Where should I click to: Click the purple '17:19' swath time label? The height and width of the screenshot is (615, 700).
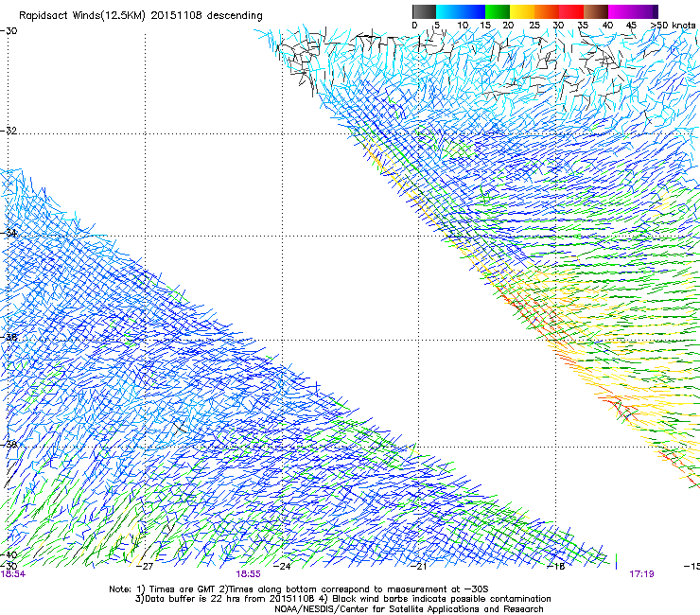[641, 574]
